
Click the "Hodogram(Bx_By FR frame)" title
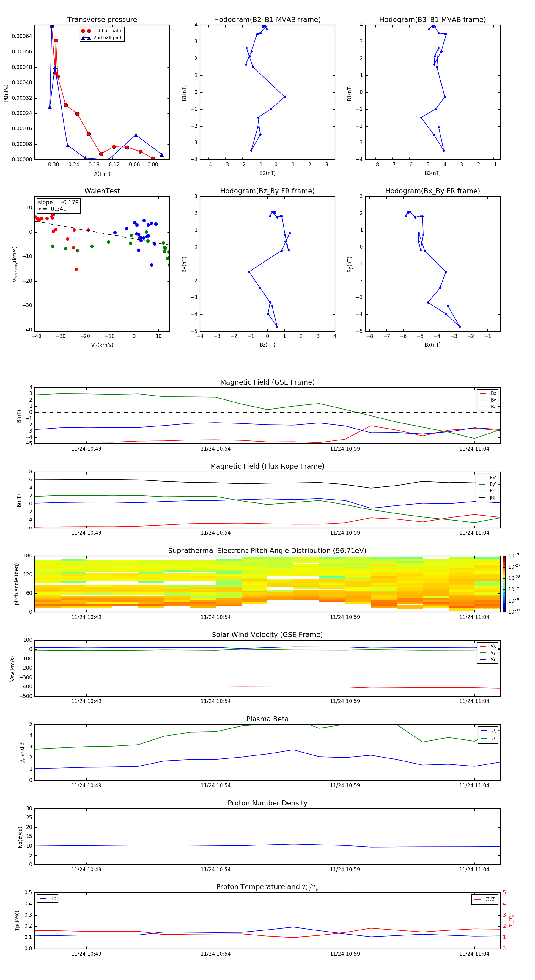[x=432, y=191]
